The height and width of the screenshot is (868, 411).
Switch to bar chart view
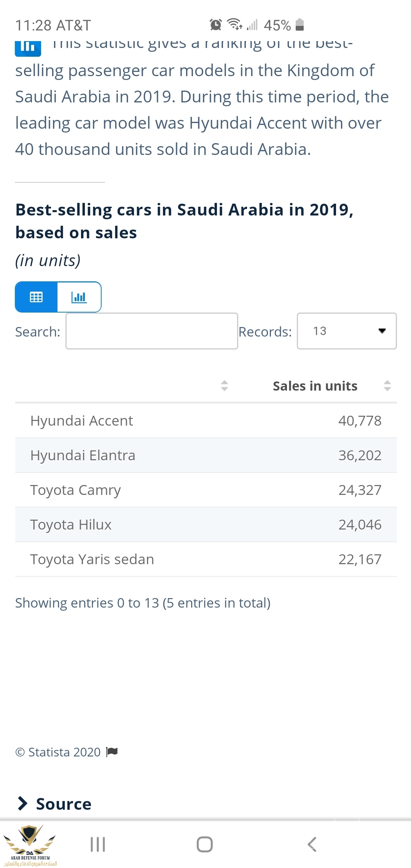(79, 297)
